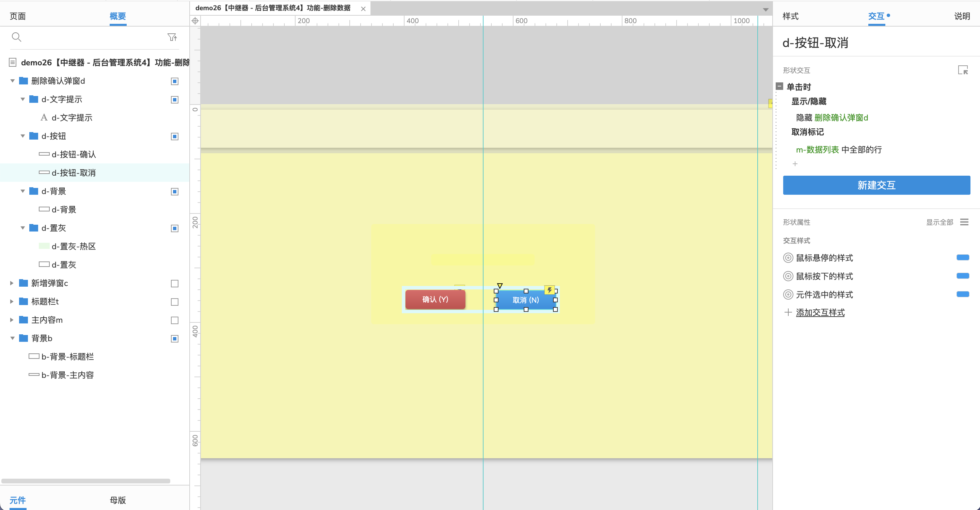The height and width of the screenshot is (510, 980).
Task: Toggle visibility box for d-背景 group
Action: (x=175, y=191)
